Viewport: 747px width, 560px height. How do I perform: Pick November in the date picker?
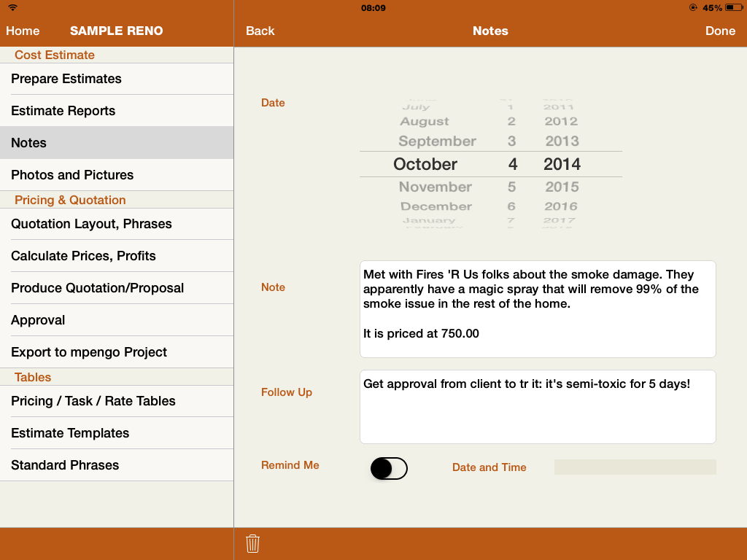[436, 187]
